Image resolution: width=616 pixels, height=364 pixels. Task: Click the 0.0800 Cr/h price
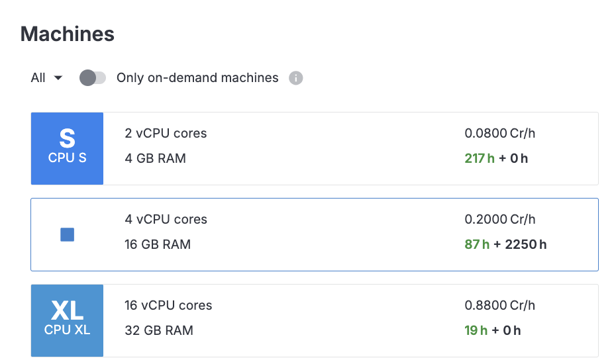pos(499,133)
